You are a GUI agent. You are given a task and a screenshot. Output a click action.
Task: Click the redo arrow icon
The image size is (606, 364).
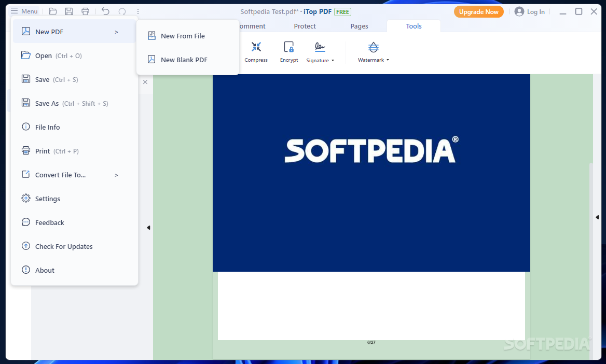click(x=122, y=11)
